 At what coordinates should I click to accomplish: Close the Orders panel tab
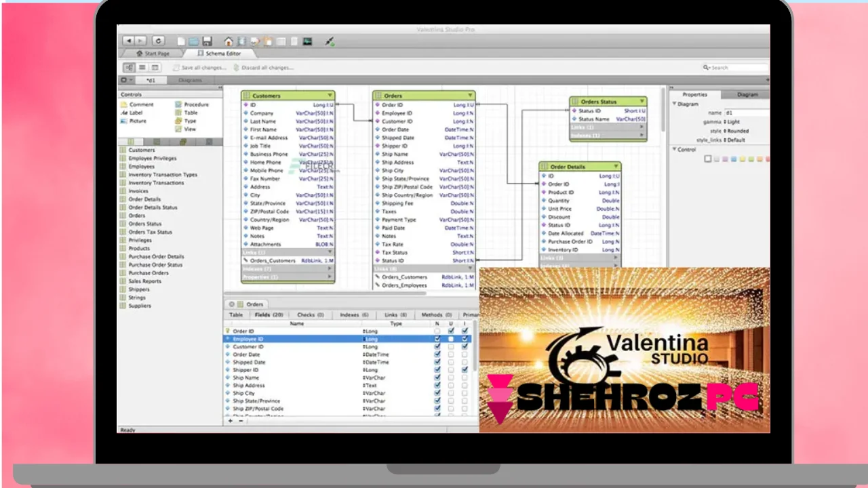click(x=232, y=304)
